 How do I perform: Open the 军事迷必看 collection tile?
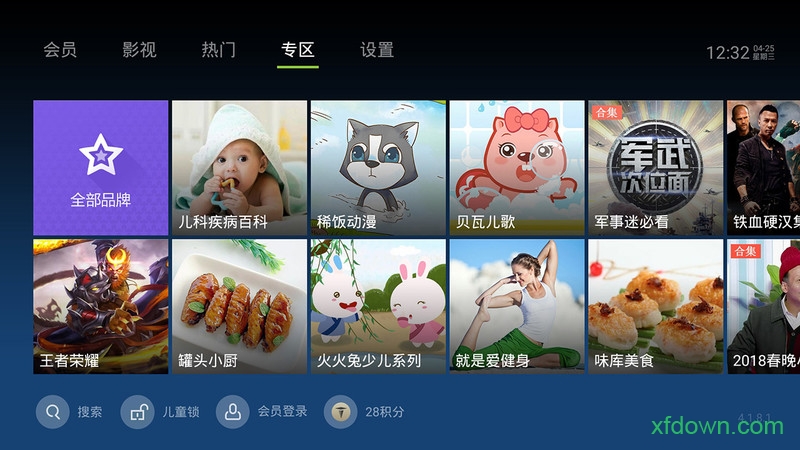point(656,168)
